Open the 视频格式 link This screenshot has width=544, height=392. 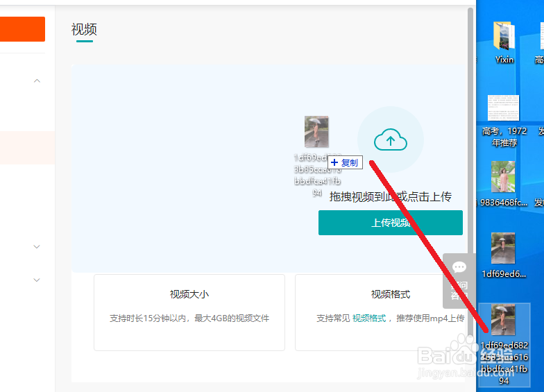coord(369,318)
